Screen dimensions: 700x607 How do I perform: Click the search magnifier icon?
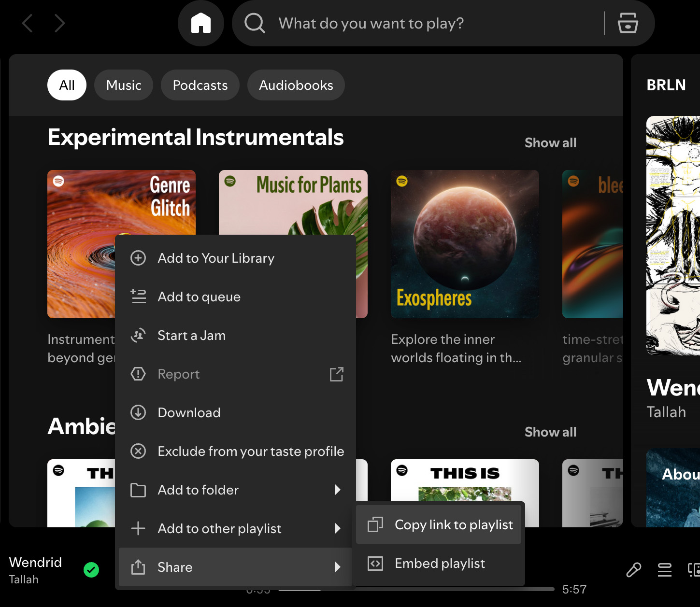(x=255, y=23)
